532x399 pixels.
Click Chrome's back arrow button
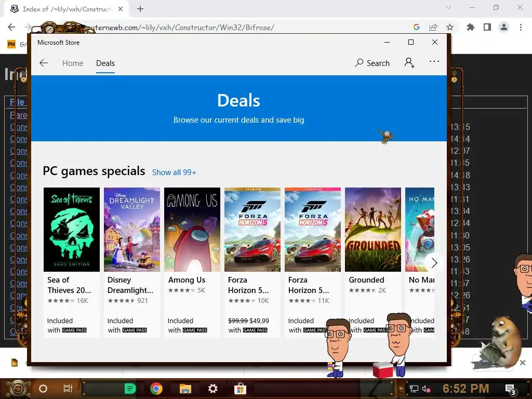[x=11, y=27]
